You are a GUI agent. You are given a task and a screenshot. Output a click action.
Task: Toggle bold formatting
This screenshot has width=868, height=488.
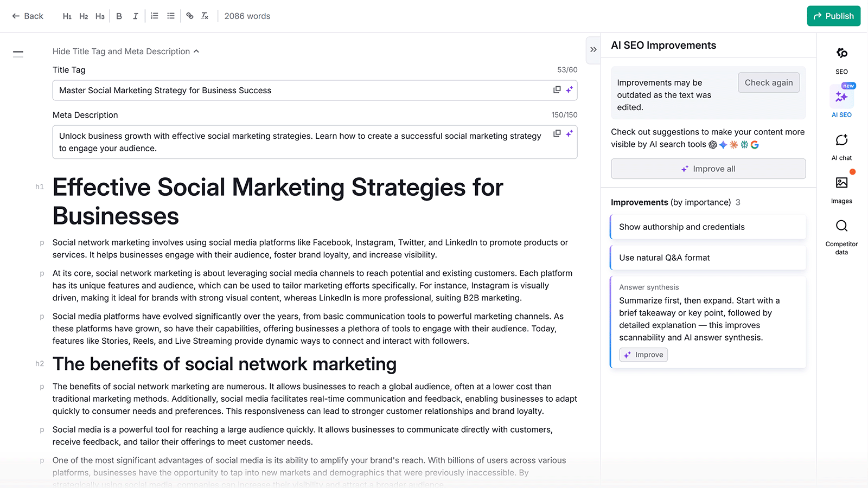click(x=119, y=16)
